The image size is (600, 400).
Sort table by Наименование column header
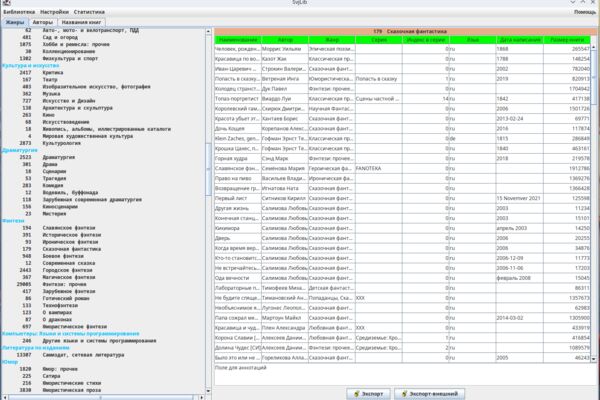238,39
